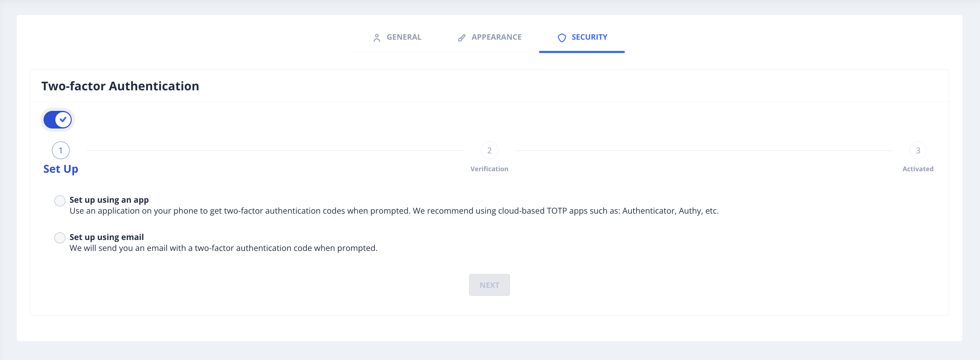This screenshot has height=360, width=980.
Task: Click the 'Set up using an app' label text
Action: tap(109, 200)
